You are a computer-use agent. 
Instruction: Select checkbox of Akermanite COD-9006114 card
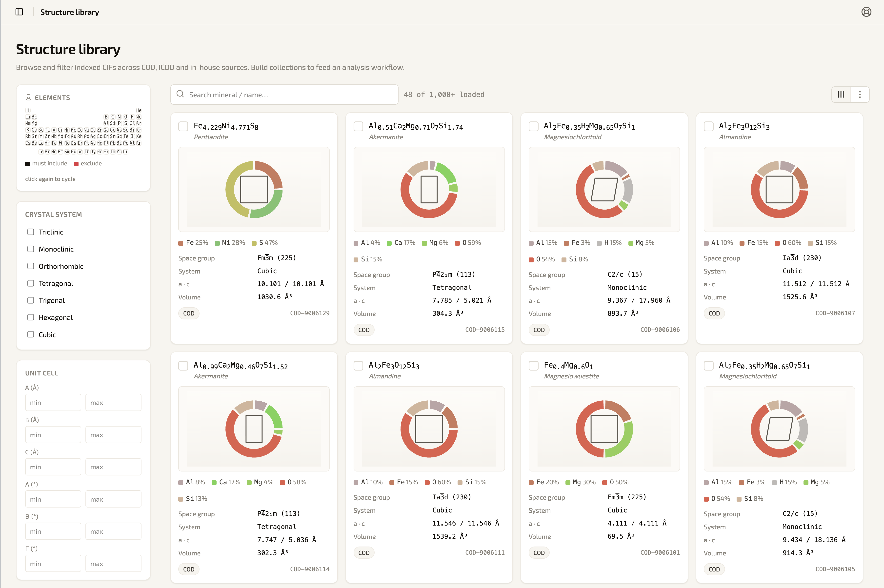(183, 366)
